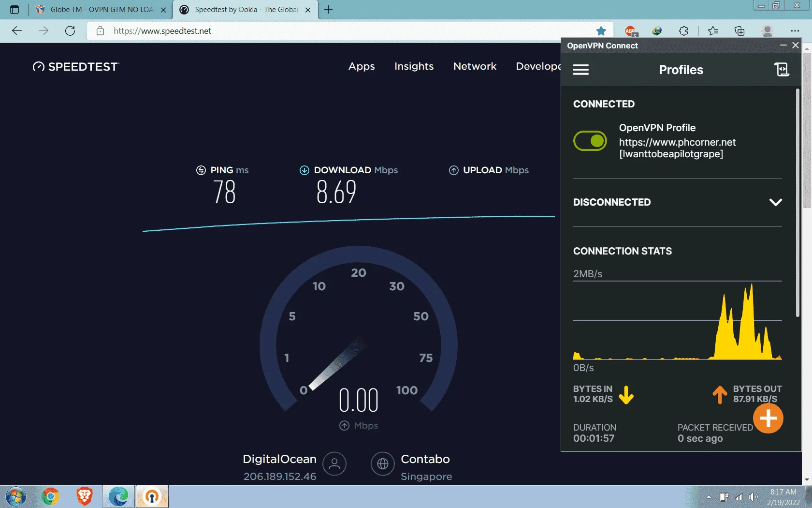Screen dimensions: 812x508
Task: Minimize the OpenVPN Connect window
Action: (x=783, y=45)
